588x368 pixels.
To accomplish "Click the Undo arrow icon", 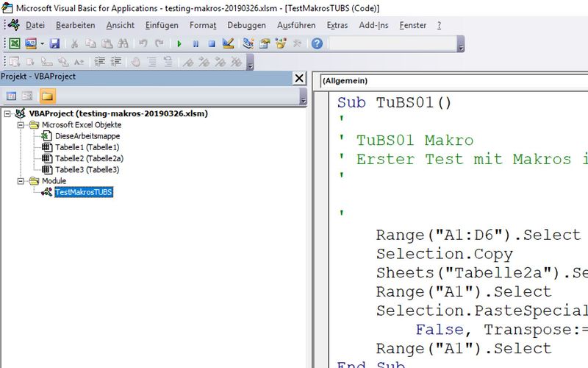I will [x=143, y=43].
